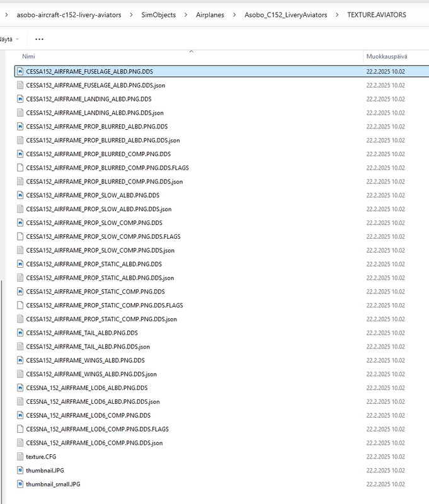
Task: Go to asobo-aircraft-c152-livery-aviators breadcrumb folder
Action: [69, 14]
